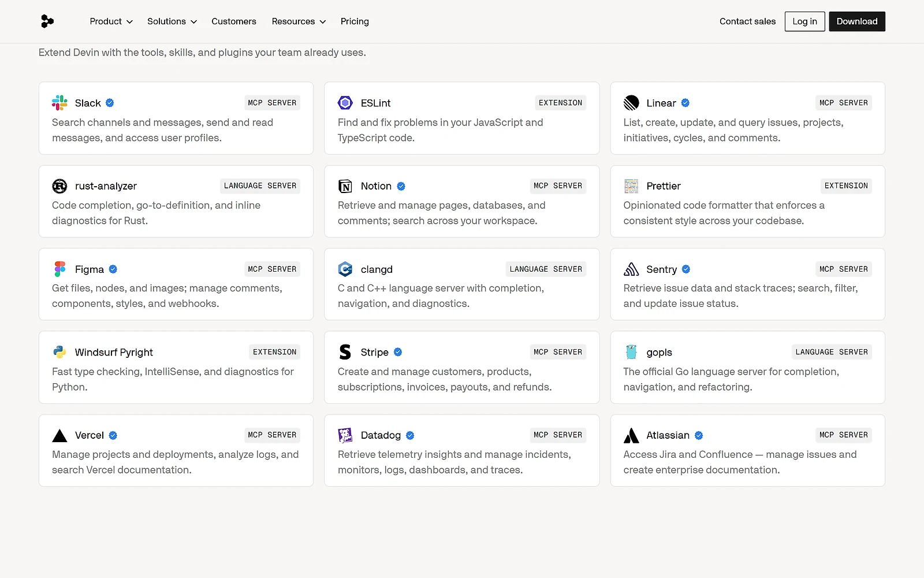The height and width of the screenshot is (578, 924).
Task: Click the Windsurf Pyright Python icon
Action: pos(59,352)
